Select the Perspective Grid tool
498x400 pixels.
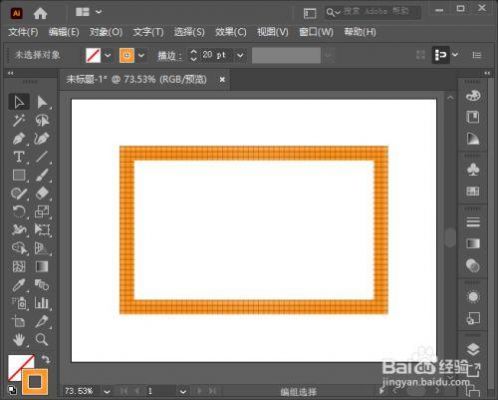pos(42,248)
